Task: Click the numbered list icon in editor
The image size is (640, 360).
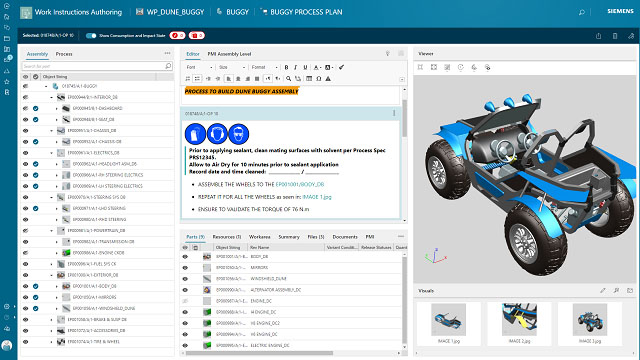Action: point(188,79)
